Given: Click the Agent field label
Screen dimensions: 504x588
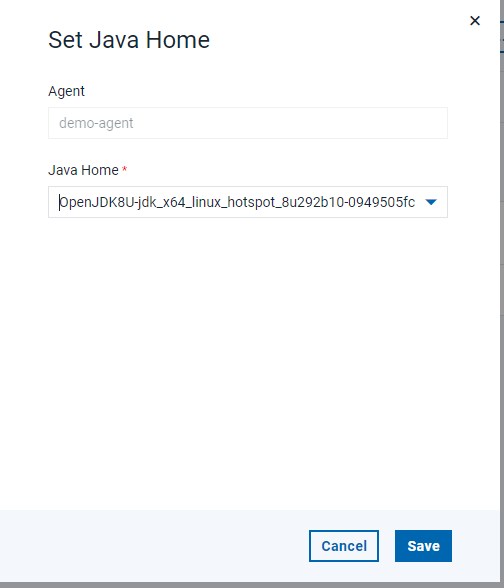Looking at the screenshot, I should (66, 91).
